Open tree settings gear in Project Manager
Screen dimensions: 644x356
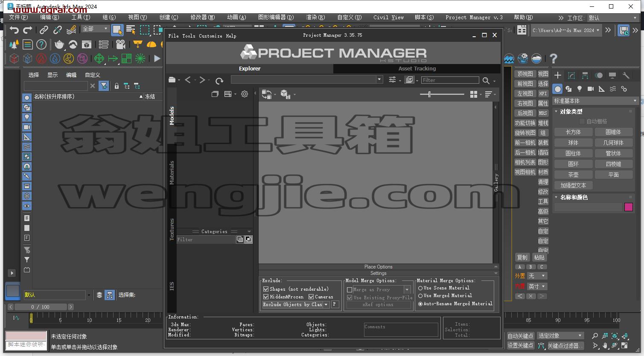245,94
